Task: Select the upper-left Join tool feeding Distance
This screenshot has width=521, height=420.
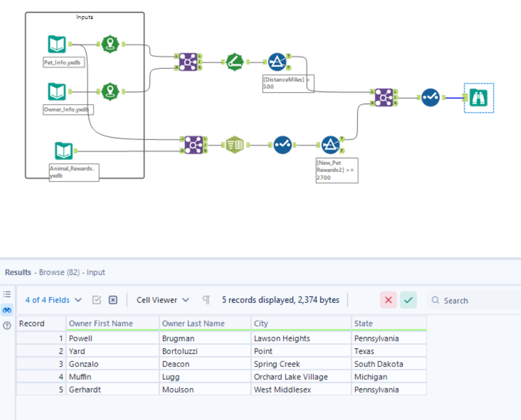Action: (x=188, y=62)
